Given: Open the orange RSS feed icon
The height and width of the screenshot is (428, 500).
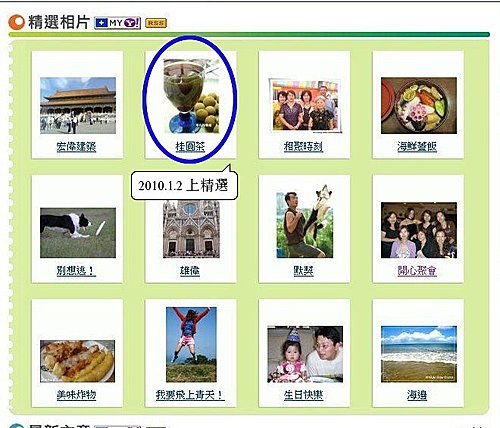Looking at the screenshot, I should tap(156, 23).
